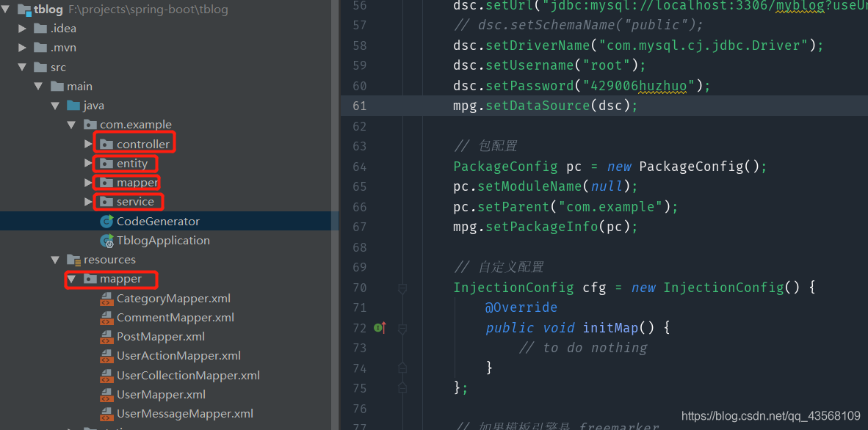Click the blue java source root icon
The height and width of the screenshot is (430, 868).
click(73, 105)
